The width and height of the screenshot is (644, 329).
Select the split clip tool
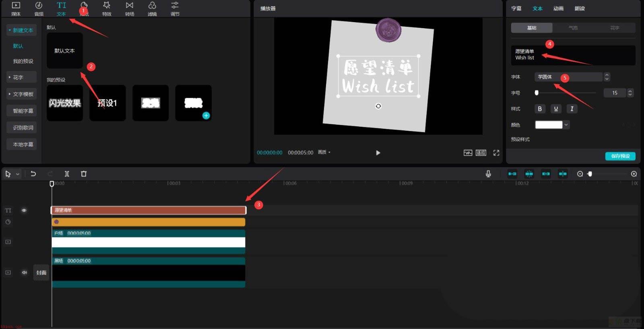(x=67, y=174)
